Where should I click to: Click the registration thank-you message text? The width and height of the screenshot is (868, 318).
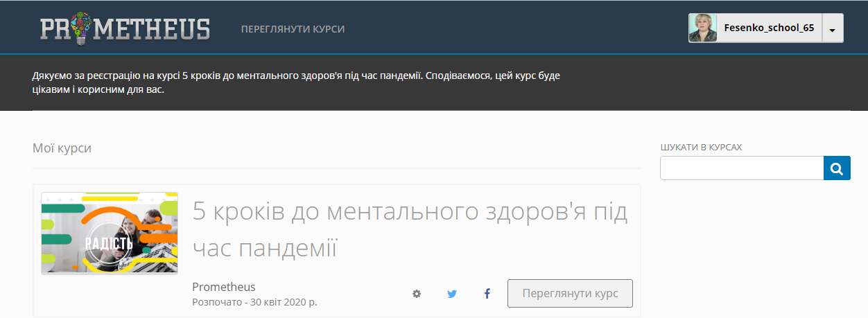[x=296, y=82]
